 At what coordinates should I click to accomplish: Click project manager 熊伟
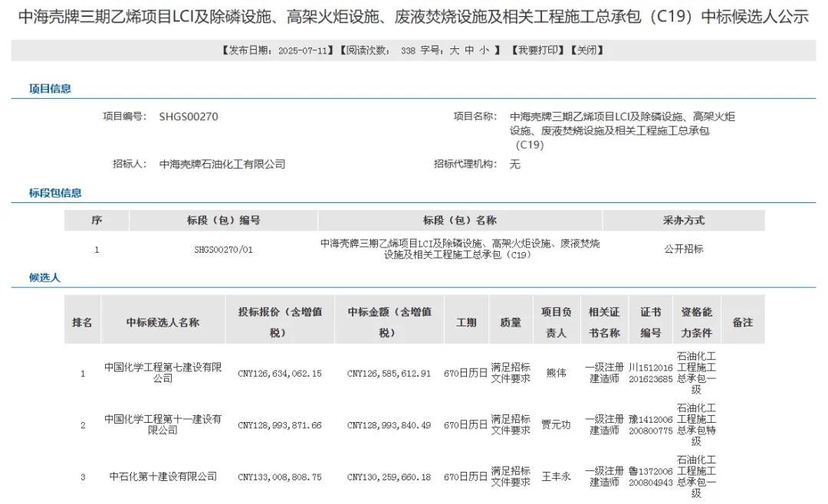click(556, 373)
